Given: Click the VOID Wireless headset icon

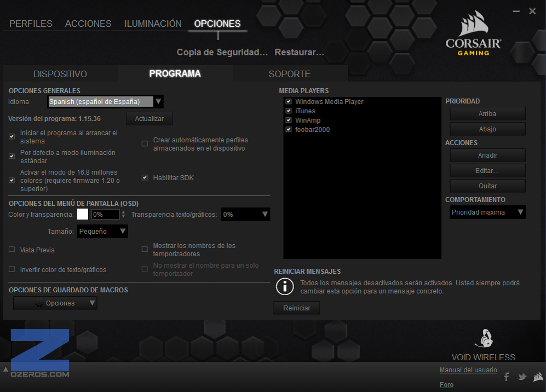Looking at the screenshot, I should pos(484,338).
